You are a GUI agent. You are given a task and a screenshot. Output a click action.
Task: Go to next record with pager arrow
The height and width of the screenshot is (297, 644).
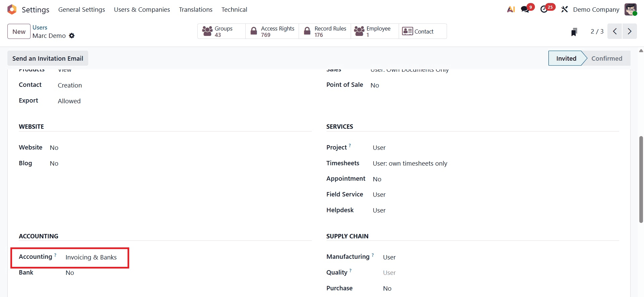tap(630, 31)
